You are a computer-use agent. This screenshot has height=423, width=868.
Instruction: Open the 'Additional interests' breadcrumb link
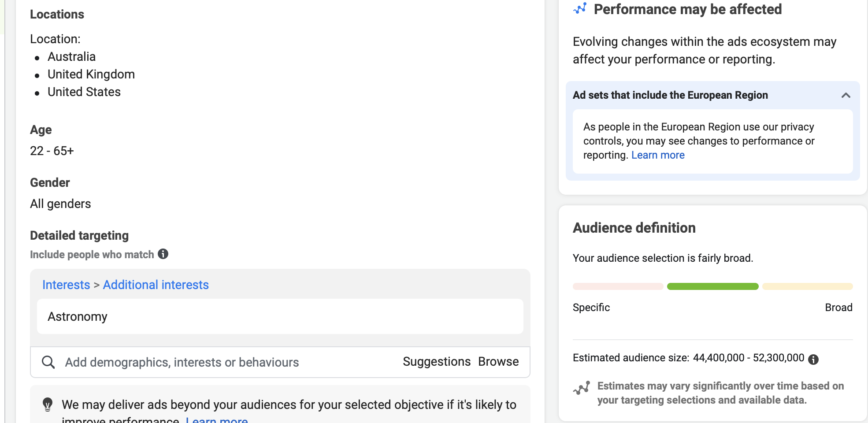156,285
